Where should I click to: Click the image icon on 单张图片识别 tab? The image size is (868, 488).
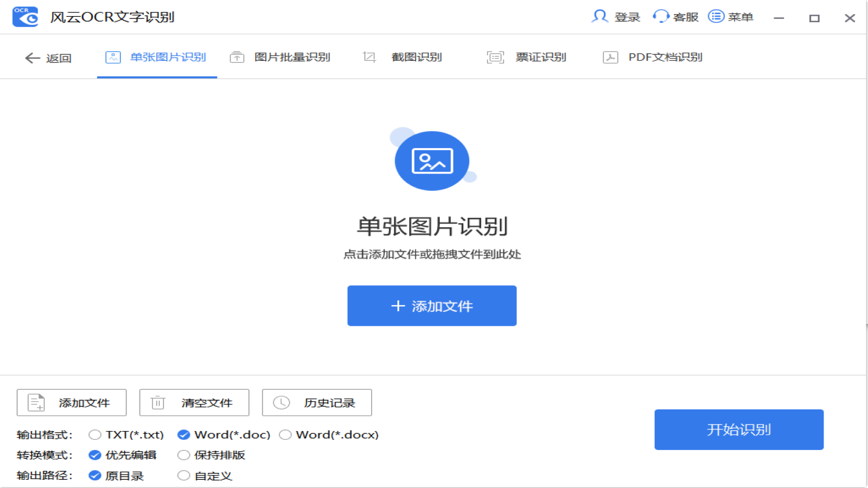point(113,56)
